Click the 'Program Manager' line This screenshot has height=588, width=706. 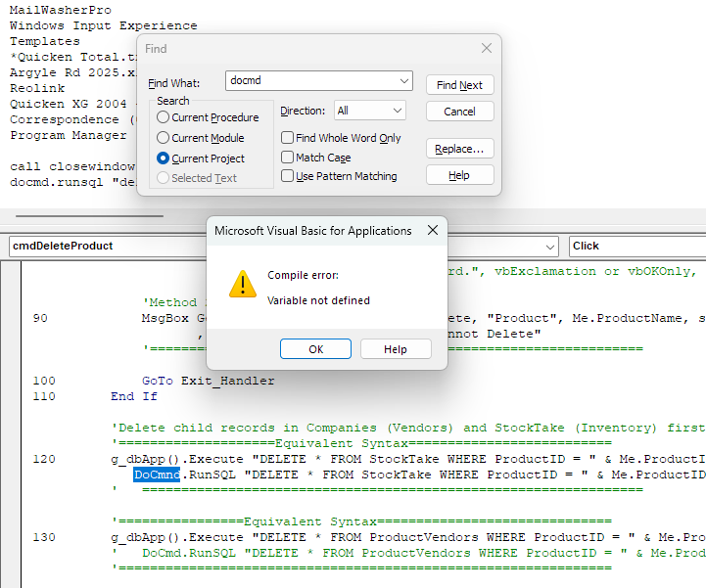click(x=69, y=135)
